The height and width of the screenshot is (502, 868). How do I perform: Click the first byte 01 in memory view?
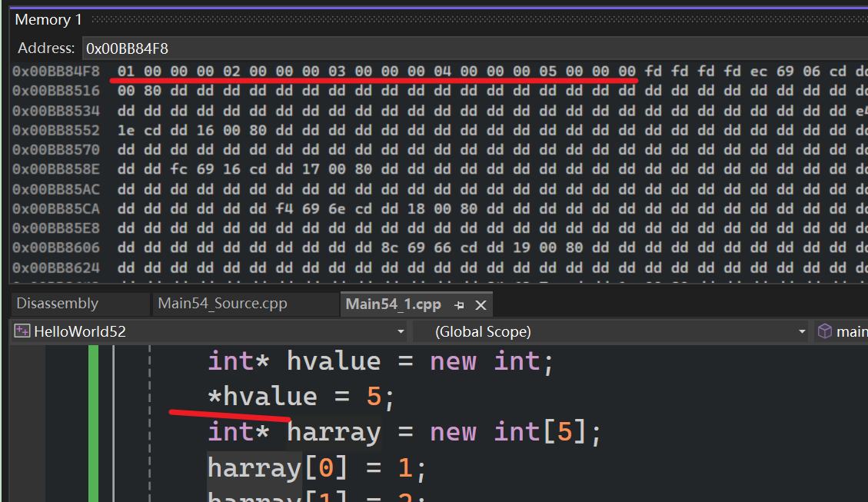point(126,71)
